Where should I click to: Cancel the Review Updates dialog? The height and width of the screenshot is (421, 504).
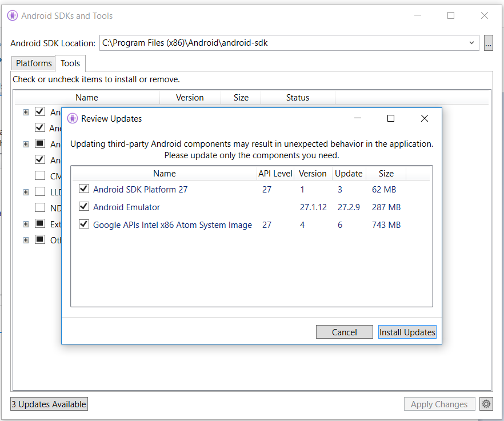click(344, 332)
